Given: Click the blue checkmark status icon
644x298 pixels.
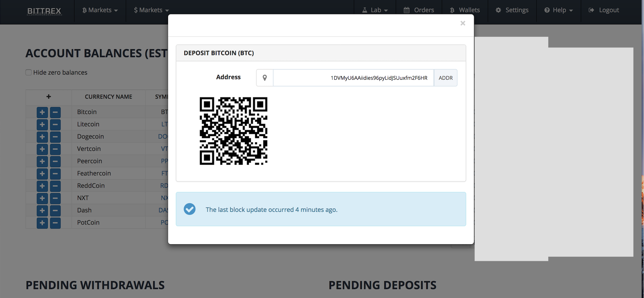Looking at the screenshot, I should pyautogui.click(x=190, y=209).
